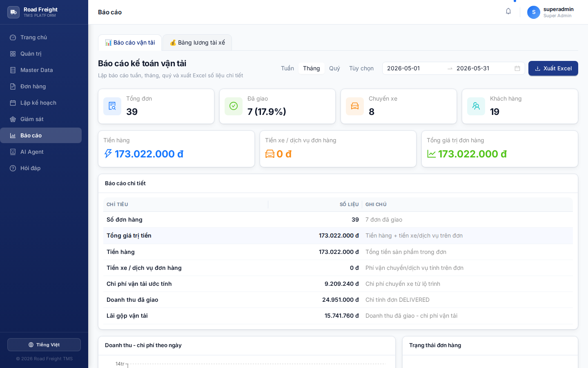The image size is (588, 368).
Task: Click the 9.209.240 đ cost value
Action: pyautogui.click(x=342, y=284)
